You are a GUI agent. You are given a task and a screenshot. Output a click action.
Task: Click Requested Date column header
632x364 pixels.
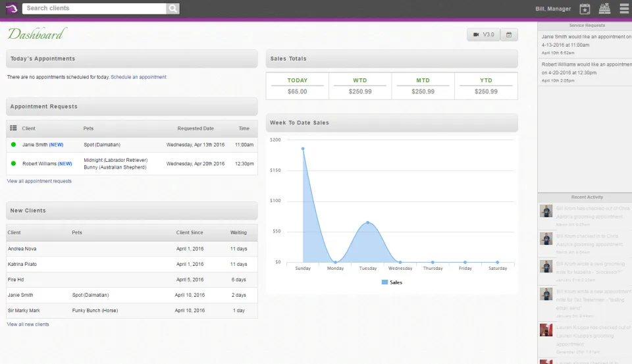point(196,128)
